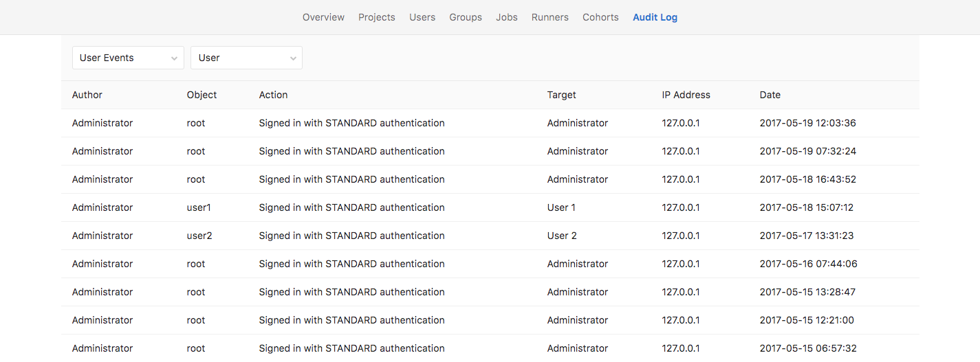Click the active Audit Log tab
The height and width of the screenshot is (362, 980).
coord(655,17)
